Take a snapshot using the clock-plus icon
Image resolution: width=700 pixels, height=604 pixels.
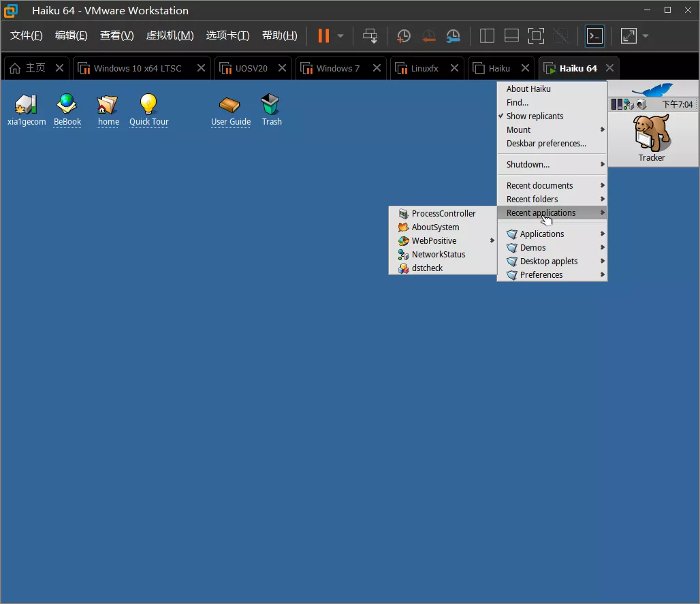tap(404, 36)
